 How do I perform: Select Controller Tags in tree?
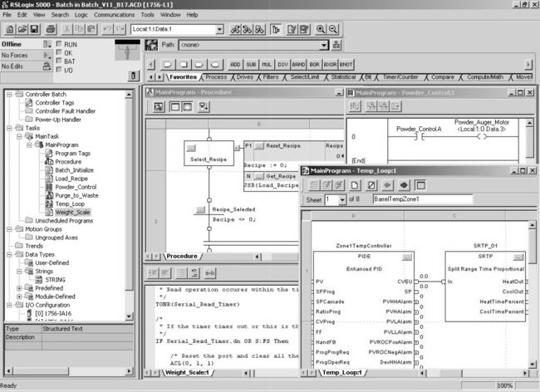pyautogui.click(x=54, y=102)
